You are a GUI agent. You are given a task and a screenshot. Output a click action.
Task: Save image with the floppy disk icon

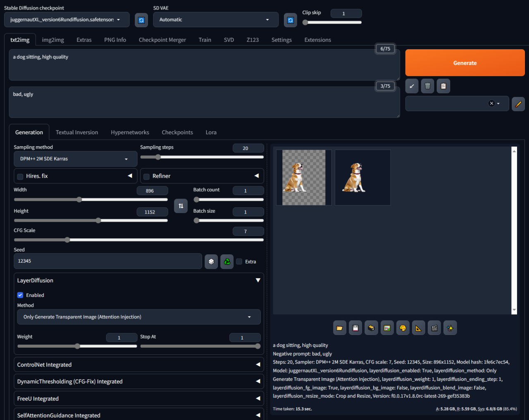coord(355,328)
